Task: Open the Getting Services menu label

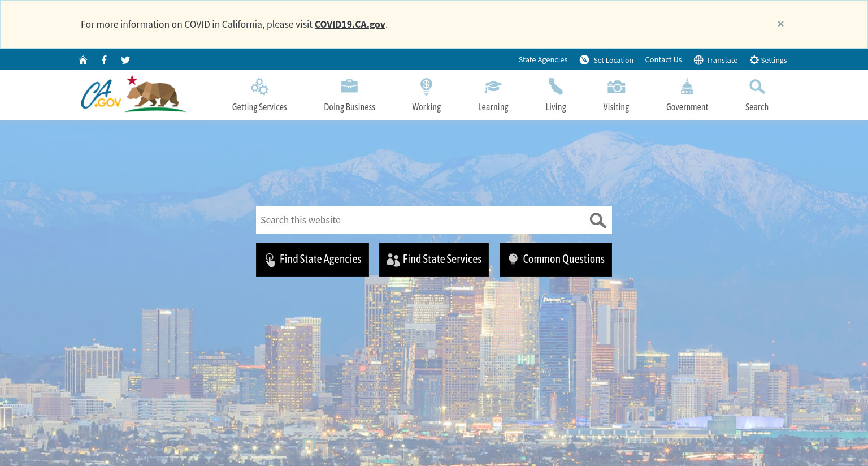Action: point(259,107)
